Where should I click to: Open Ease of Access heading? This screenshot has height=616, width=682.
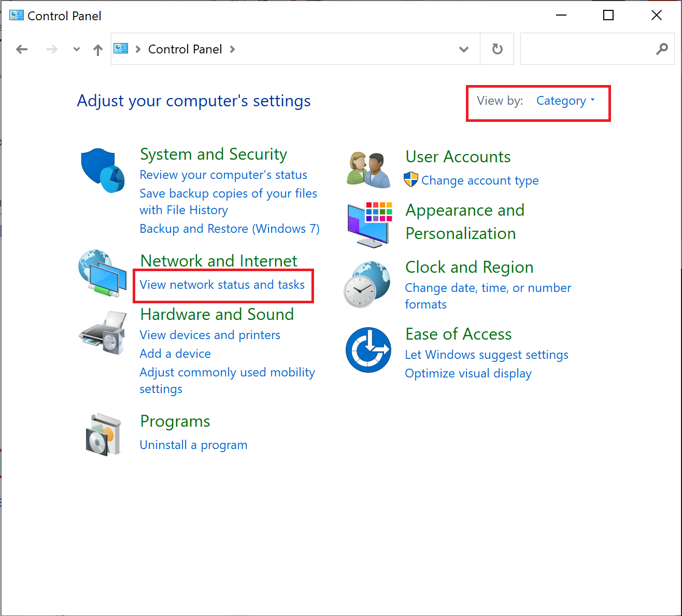(x=459, y=334)
